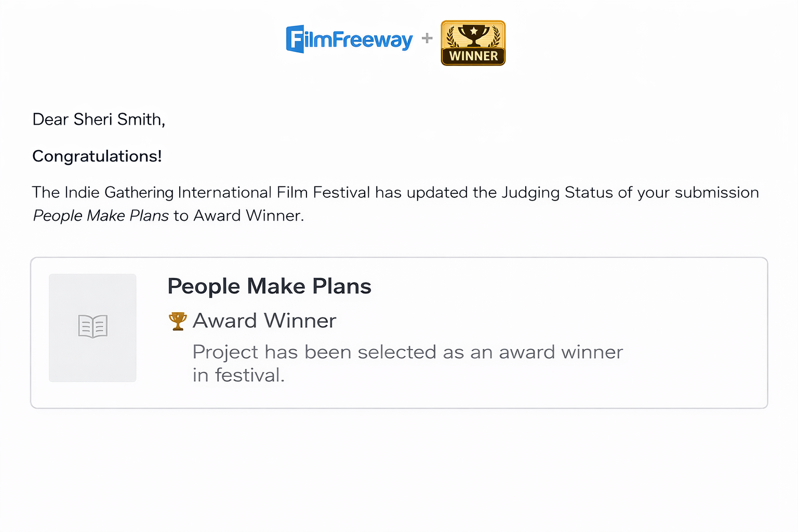Click the WINNER text on the badge
Image resolution: width=798 pixels, height=532 pixels.
click(x=473, y=56)
